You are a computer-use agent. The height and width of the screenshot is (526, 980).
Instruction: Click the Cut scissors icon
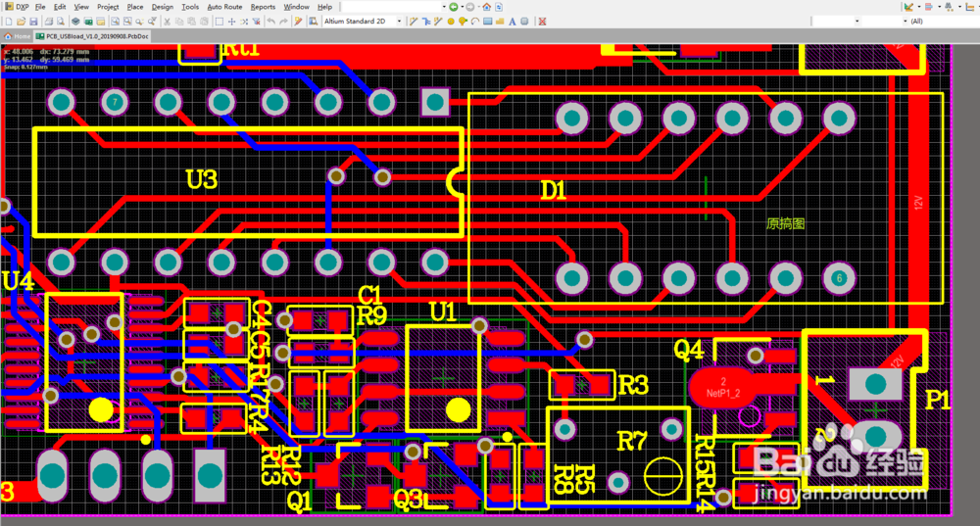pos(167,22)
